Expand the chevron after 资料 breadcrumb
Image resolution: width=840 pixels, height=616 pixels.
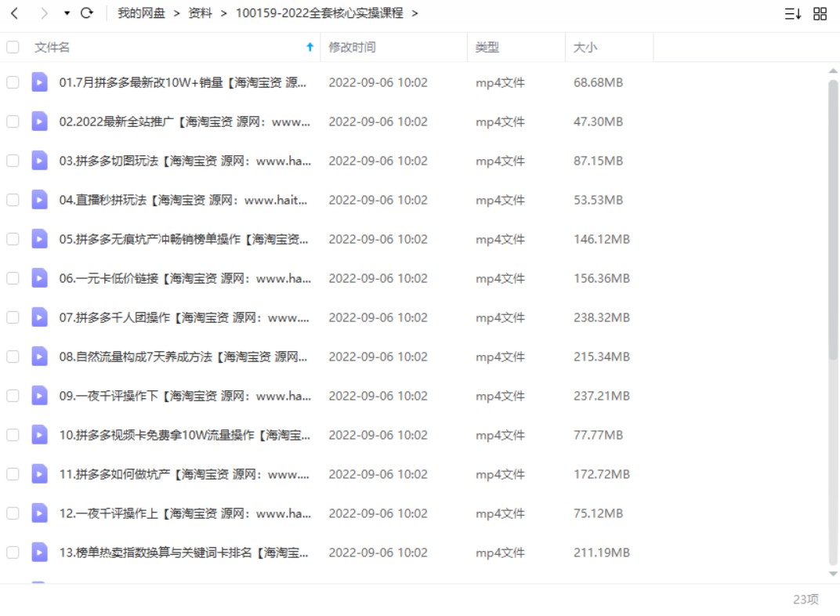click(x=224, y=14)
